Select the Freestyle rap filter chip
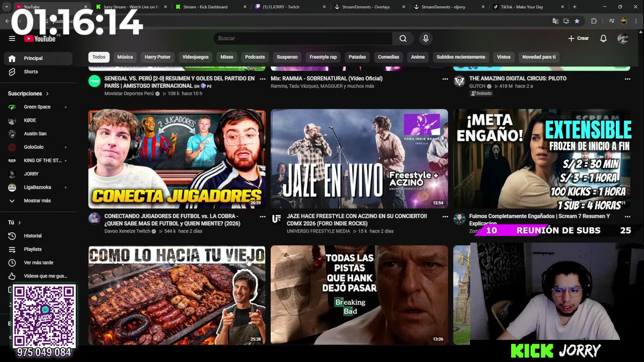The height and width of the screenshot is (362, 644). [323, 57]
